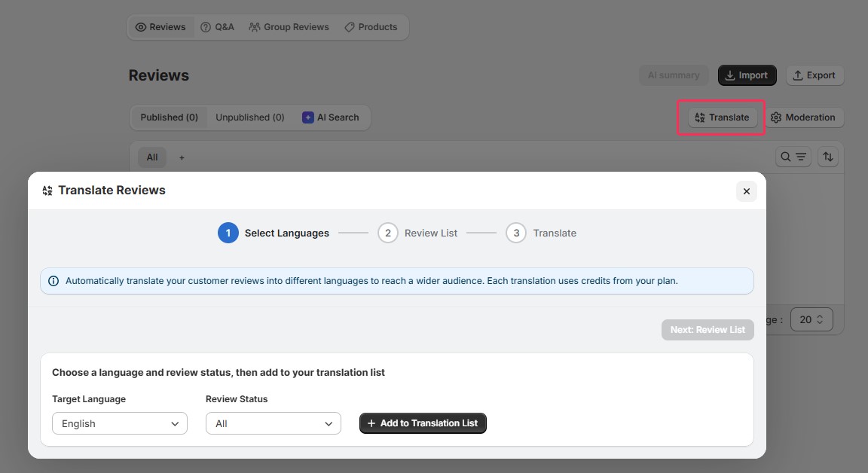Click the sort arrows icon

tap(827, 156)
